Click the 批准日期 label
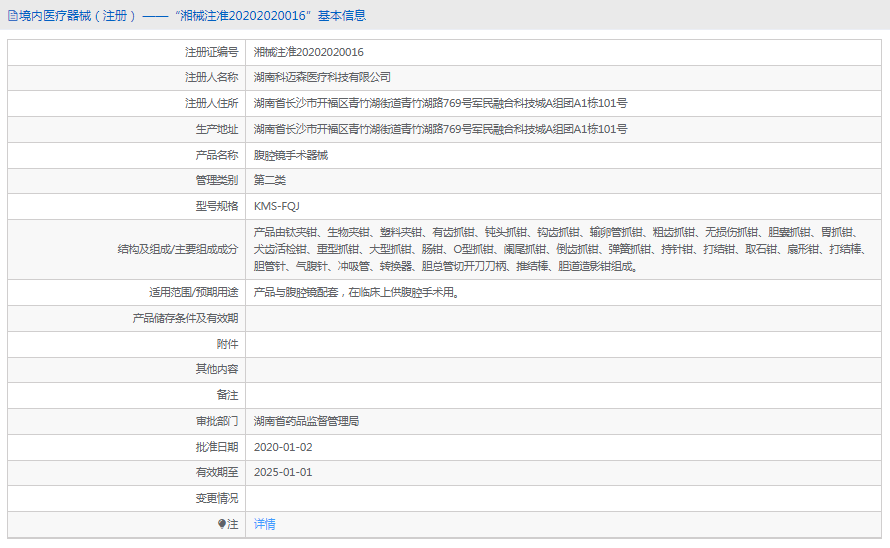Screen dimensions: 890x548 (217, 447)
